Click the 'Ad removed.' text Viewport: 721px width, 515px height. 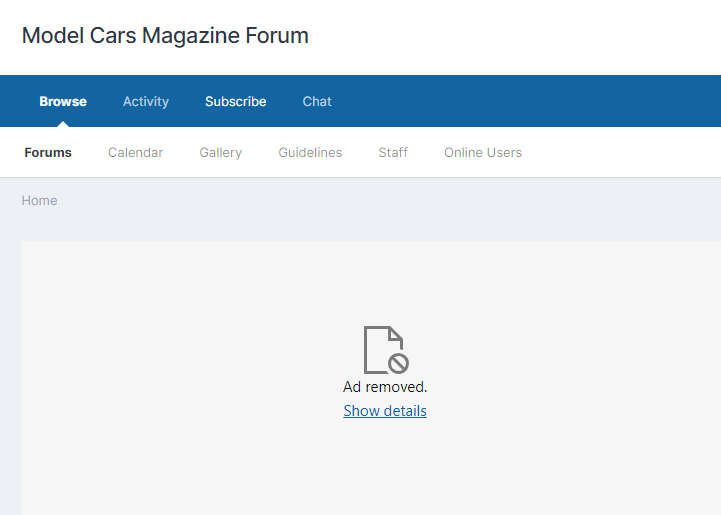(x=385, y=387)
